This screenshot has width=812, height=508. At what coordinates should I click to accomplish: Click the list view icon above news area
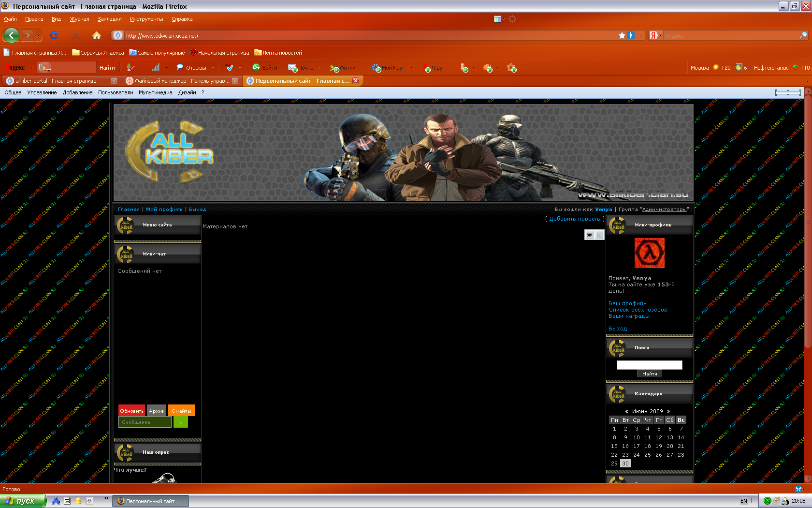pos(599,235)
